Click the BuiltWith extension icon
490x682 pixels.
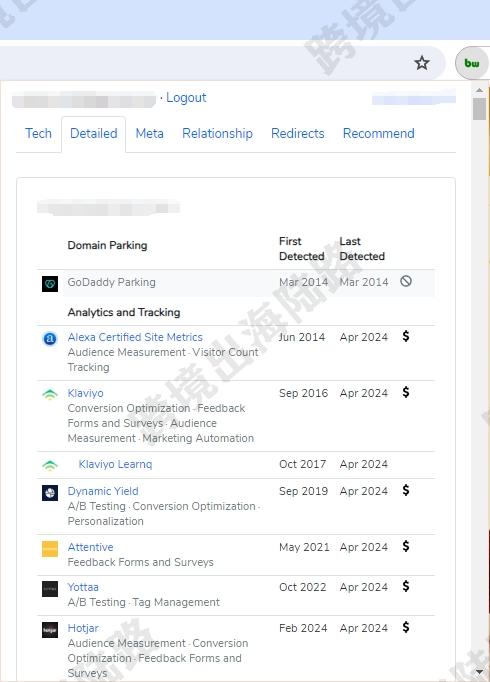tap(472, 63)
